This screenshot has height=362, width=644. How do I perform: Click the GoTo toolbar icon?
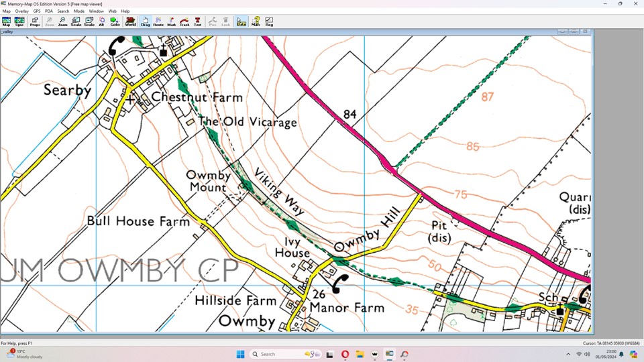click(x=115, y=21)
